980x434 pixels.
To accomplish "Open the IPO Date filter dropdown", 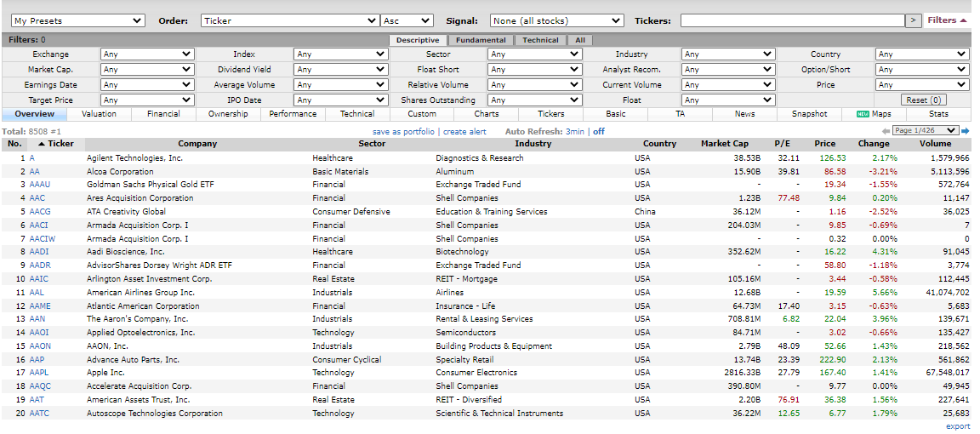I will [x=340, y=100].
